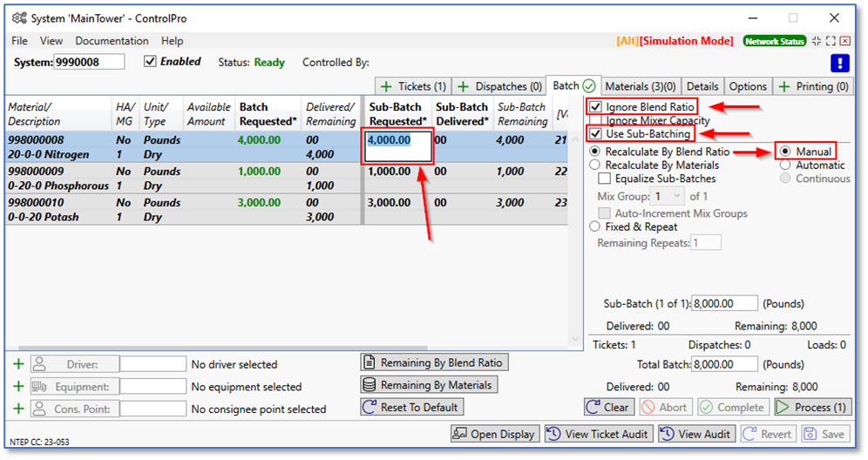The image size is (868, 460).
Task: Click the green plus beside Cons. Point
Action: tap(18, 409)
